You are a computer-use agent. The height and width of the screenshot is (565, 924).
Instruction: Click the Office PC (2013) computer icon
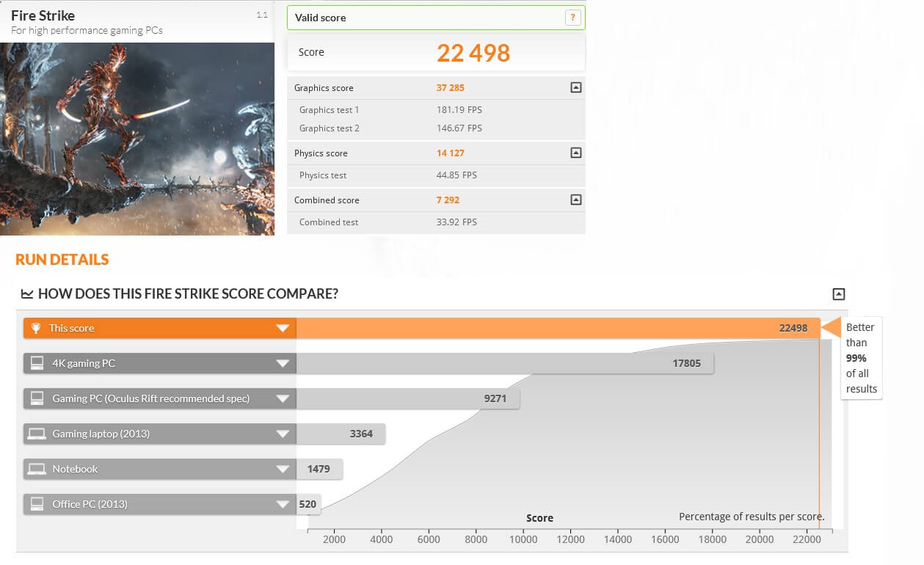click(36, 504)
